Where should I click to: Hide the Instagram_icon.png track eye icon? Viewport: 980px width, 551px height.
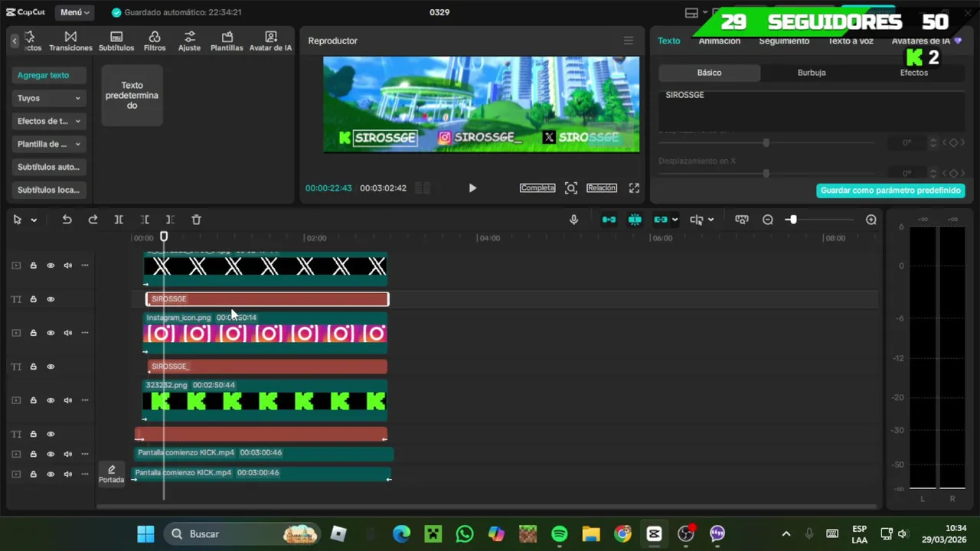pyautogui.click(x=51, y=333)
